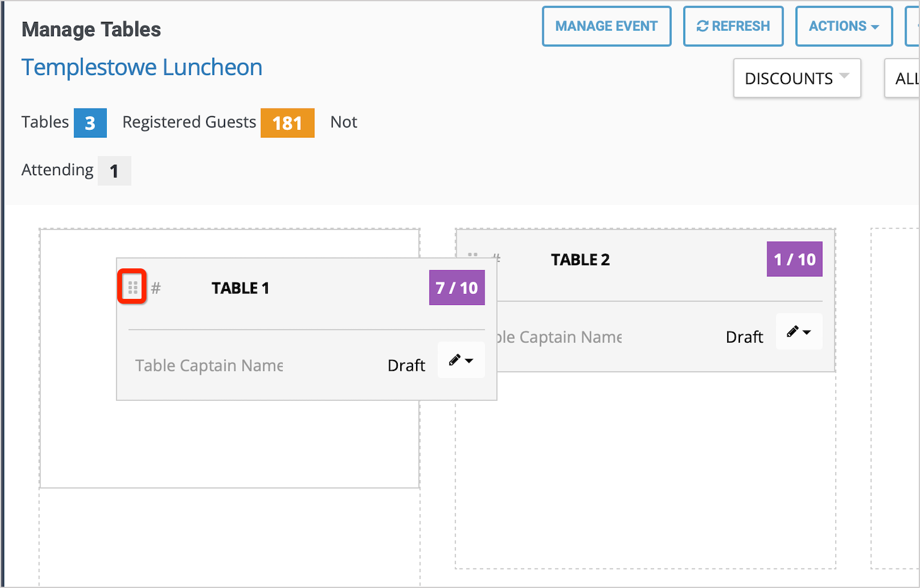Click the 1 / 10 capacity badge on Table 2
920x588 pixels.
point(794,259)
